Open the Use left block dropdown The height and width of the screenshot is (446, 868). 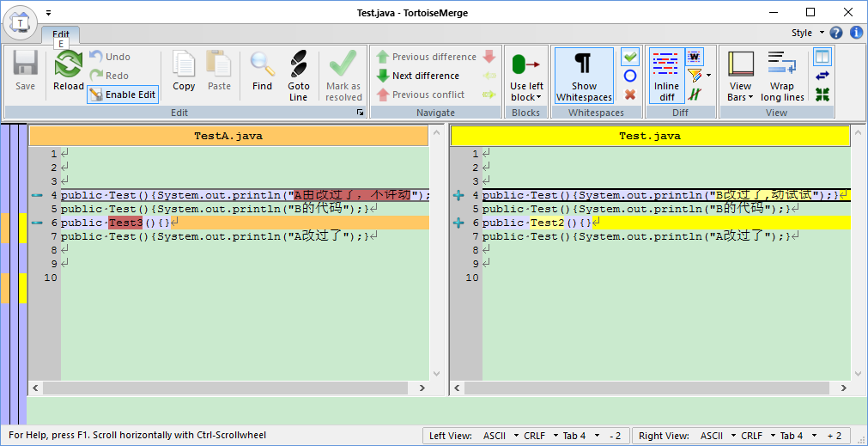point(526,76)
